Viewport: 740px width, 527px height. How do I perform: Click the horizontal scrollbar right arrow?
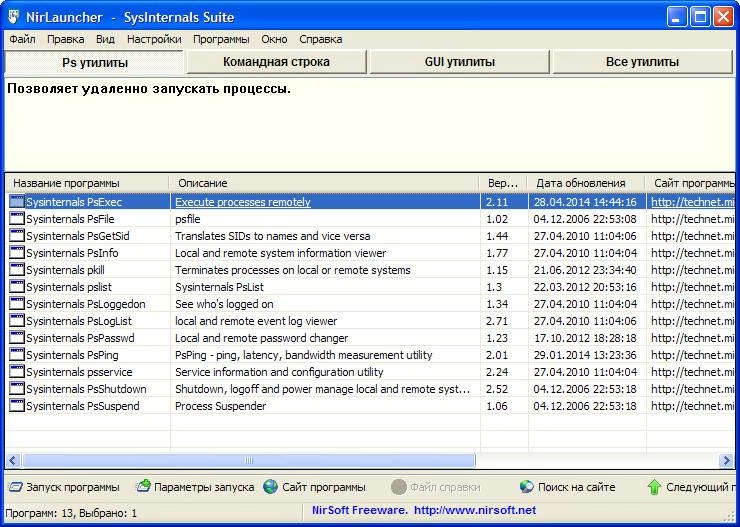(726, 460)
